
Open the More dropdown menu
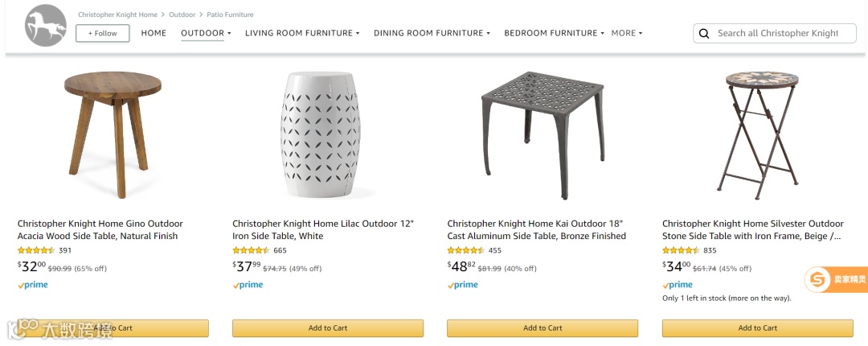(x=627, y=33)
